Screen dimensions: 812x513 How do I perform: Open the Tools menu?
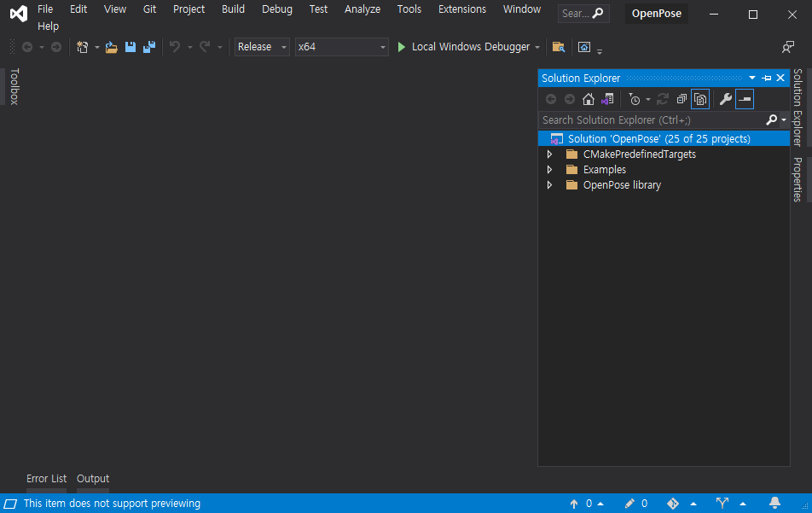[x=409, y=9]
